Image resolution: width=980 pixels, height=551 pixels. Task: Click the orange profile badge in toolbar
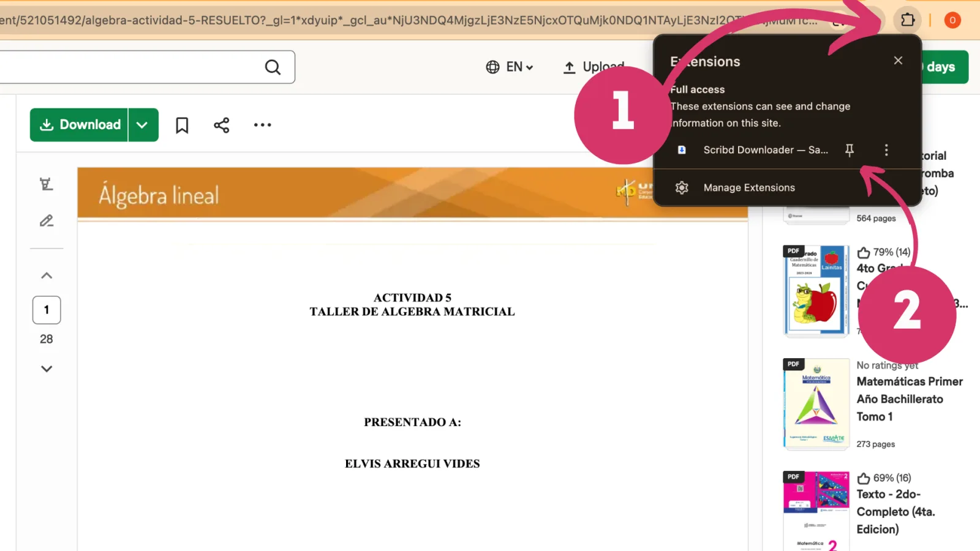(x=952, y=20)
